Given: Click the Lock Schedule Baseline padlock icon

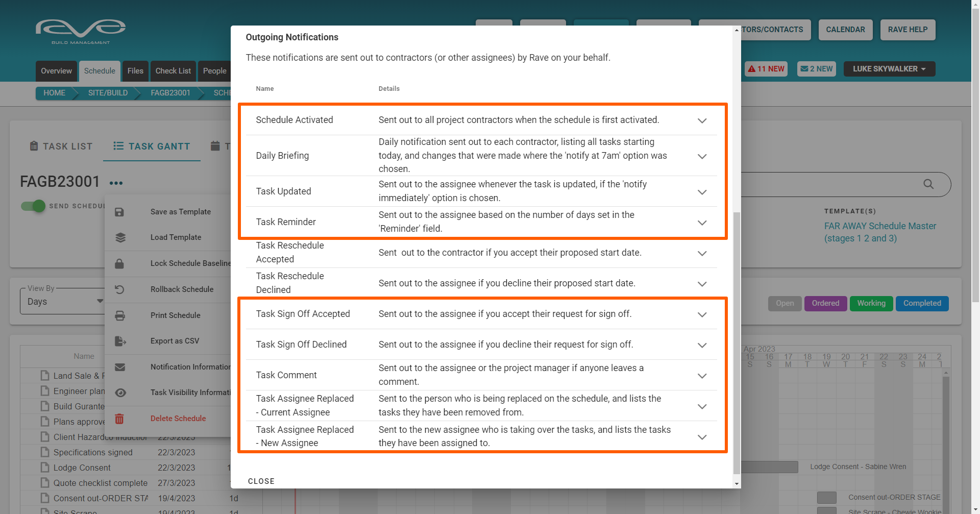Looking at the screenshot, I should point(119,263).
